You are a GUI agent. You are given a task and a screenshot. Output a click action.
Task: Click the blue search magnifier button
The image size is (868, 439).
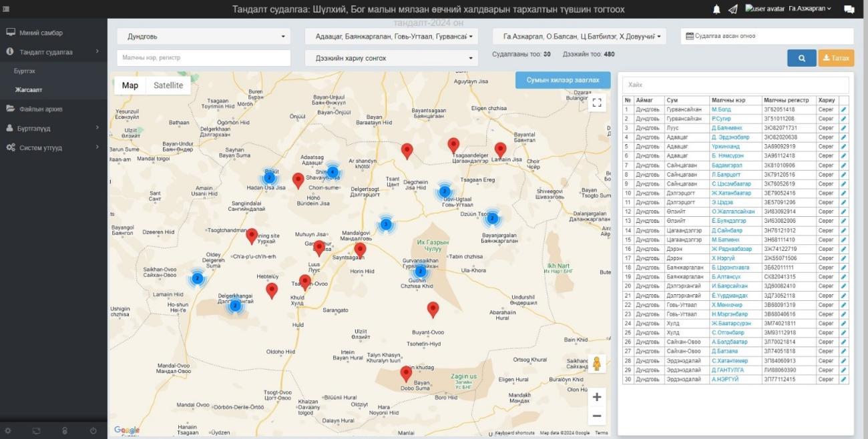[x=801, y=58]
